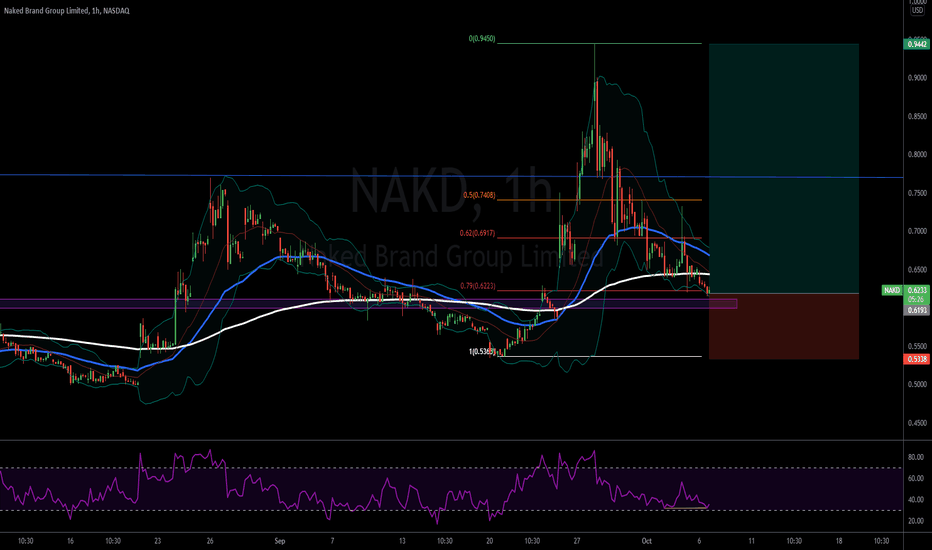This screenshot has width=932, height=550.
Task: Select the red stop-loss zone of long position
Action: [x=784, y=326]
